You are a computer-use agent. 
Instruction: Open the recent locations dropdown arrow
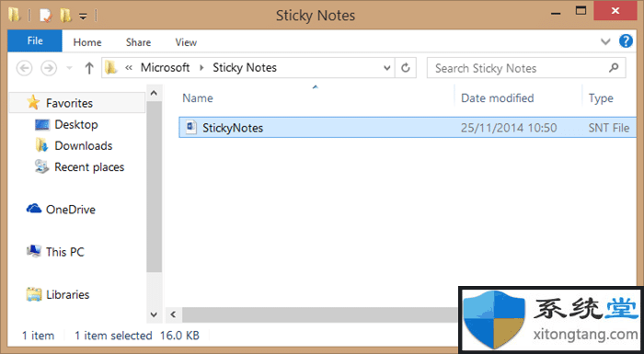click(69, 68)
